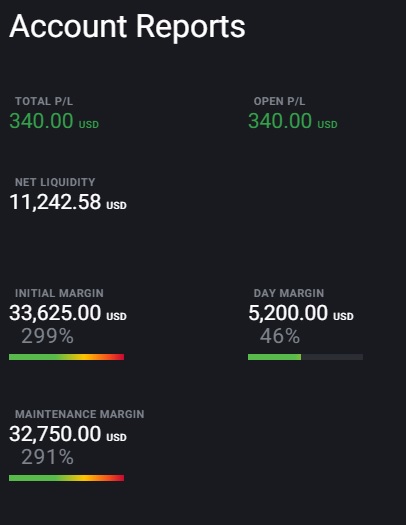Click the Initial Margin amount 33,625.00
Image resolution: width=406 pixels, height=525 pixels.
55,313
